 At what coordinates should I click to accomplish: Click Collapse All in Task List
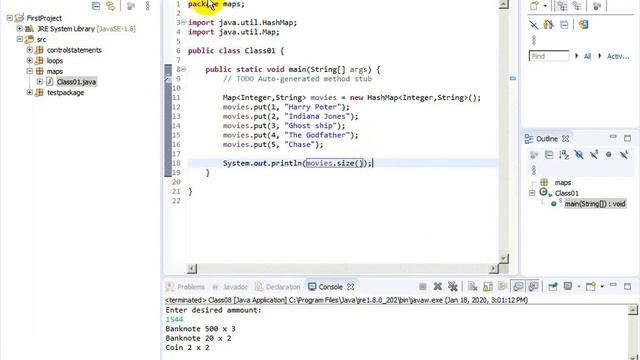pos(564,24)
